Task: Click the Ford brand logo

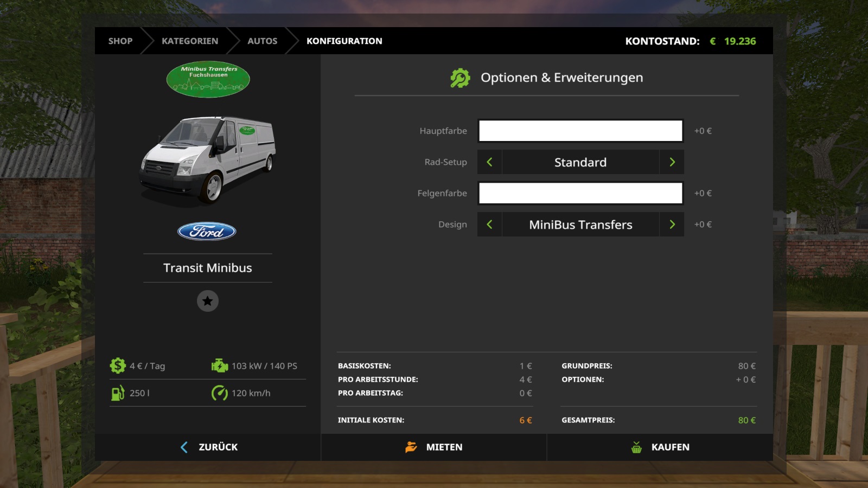Action: pyautogui.click(x=207, y=232)
